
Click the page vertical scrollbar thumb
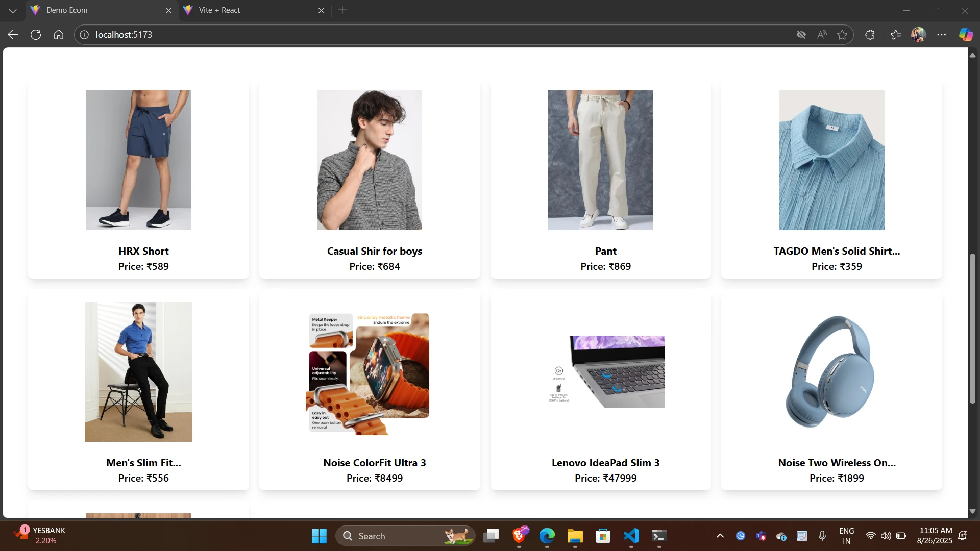(x=972, y=329)
